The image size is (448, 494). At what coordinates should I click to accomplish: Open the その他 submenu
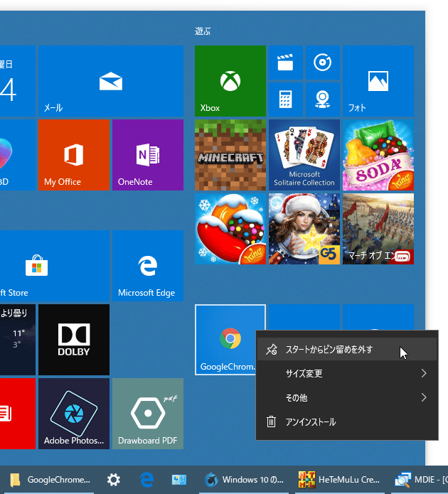[x=347, y=397]
